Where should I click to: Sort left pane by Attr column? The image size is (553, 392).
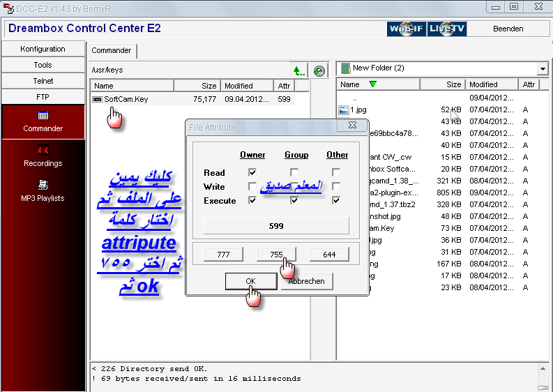[x=285, y=86]
